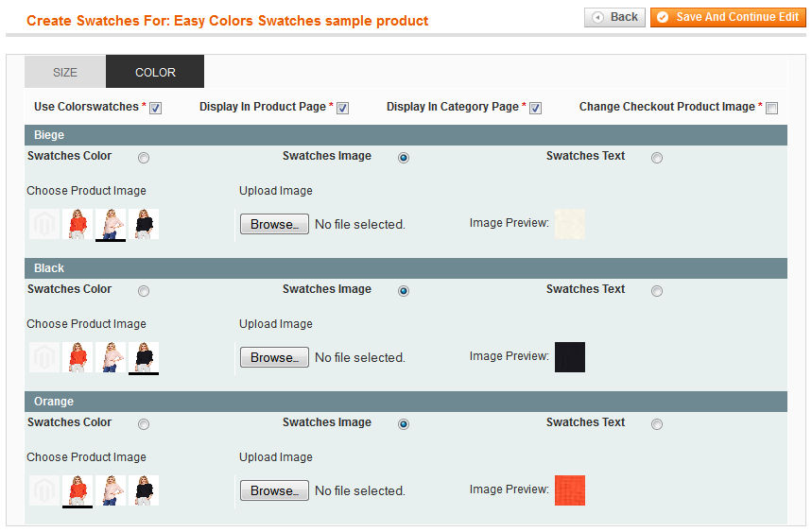Disable Display In Category Page checkbox
This screenshot has height=532, width=812.
(x=535, y=108)
